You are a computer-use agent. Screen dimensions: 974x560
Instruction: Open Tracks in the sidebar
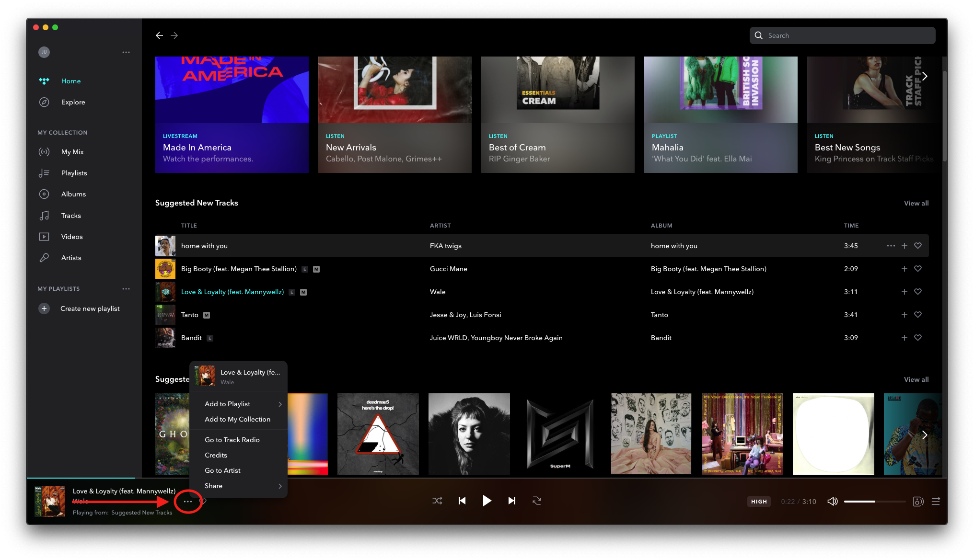71,216
